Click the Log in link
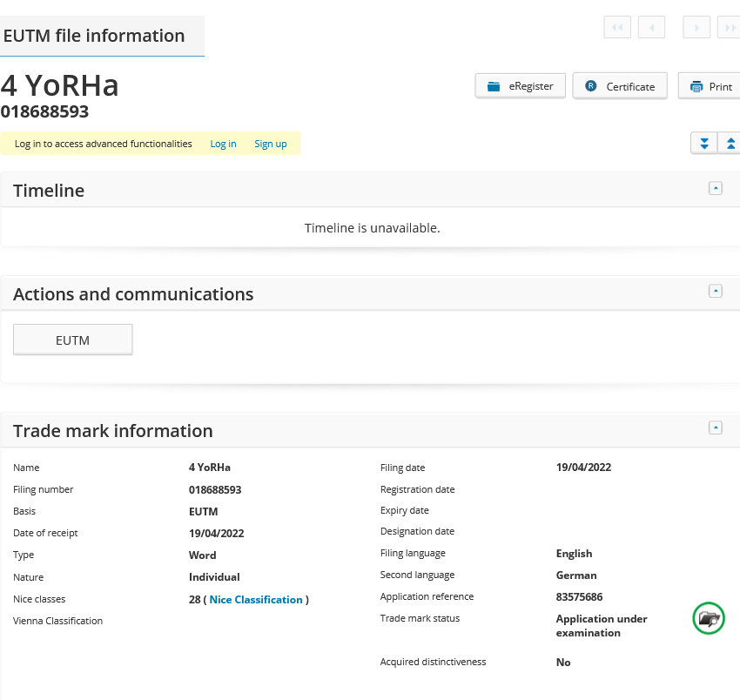This screenshot has width=740, height=700. click(x=223, y=144)
